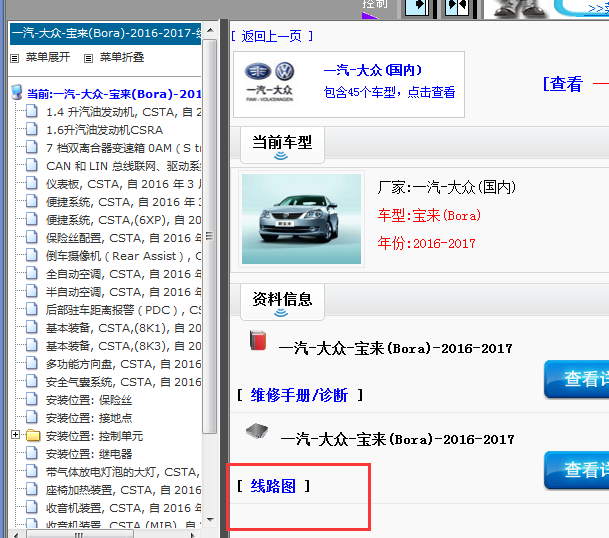Viewport: 609px width, 538px height.
Task: Click the computer icon beside 当前:一汽-大众-宝来
Action: click(17, 92)
